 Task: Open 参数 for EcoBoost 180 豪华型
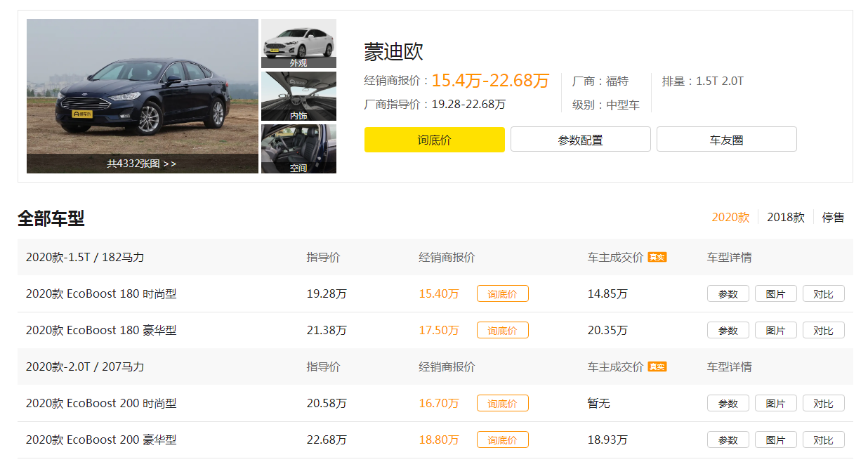[728, 330]
